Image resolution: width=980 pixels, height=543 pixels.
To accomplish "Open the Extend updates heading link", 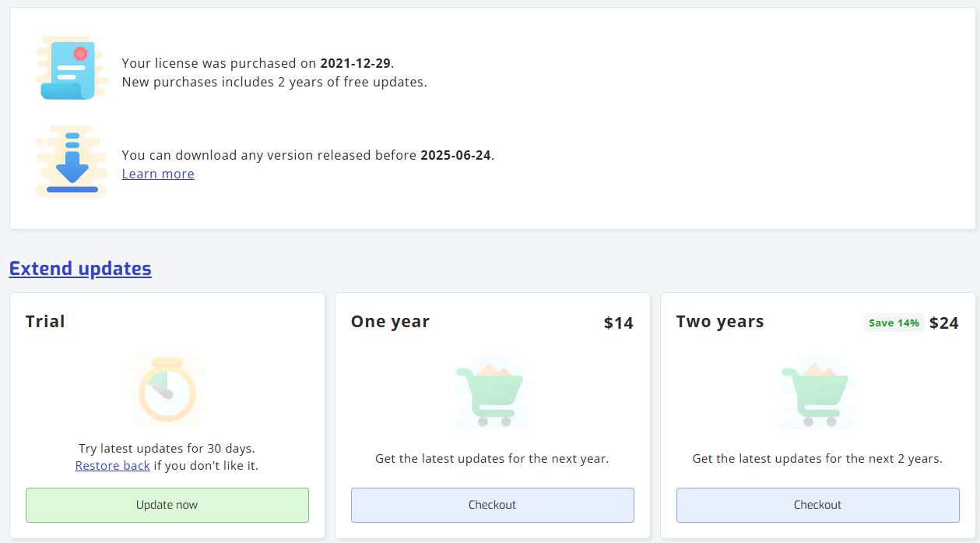I will [x=80, y=268].
